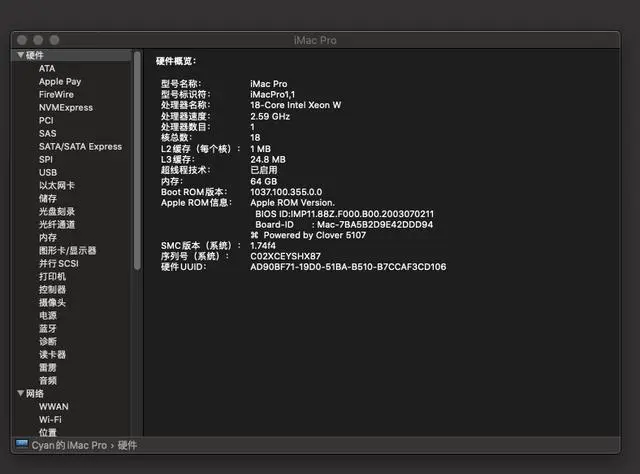Click the BIOS ID line
640x474 pixels.
tap(344, 214)
